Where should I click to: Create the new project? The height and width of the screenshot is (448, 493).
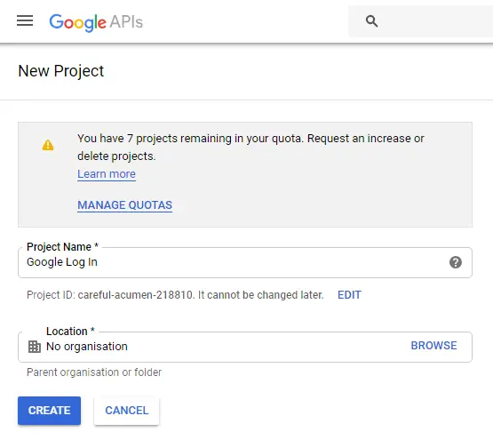[x=50, y=411]
